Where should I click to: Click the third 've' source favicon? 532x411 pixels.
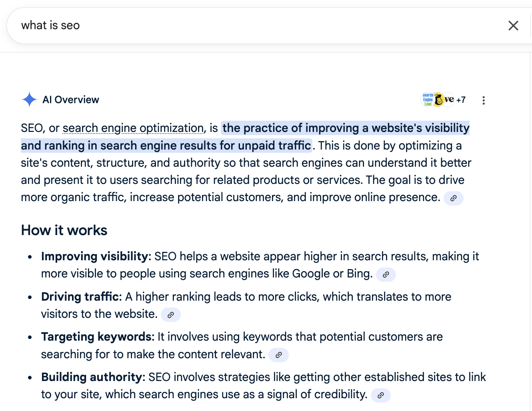449,100
